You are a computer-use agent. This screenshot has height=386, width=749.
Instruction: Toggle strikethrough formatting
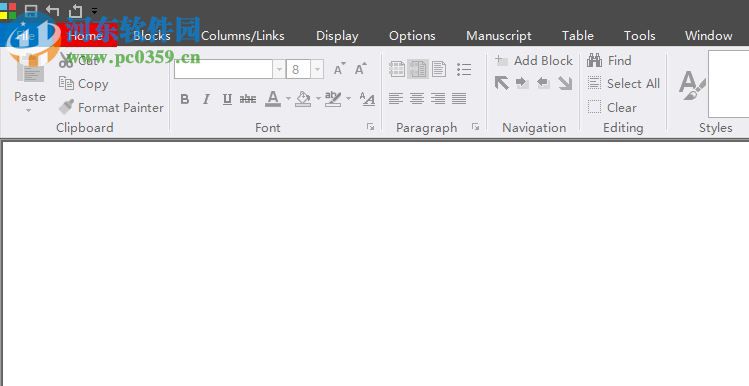click(248, 99)
